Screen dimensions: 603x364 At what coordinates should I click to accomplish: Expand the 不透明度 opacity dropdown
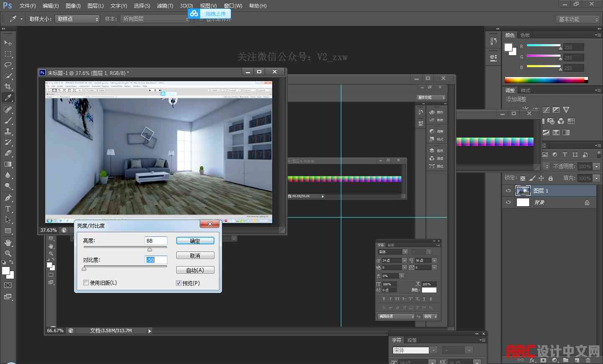[x=597, y=167]
